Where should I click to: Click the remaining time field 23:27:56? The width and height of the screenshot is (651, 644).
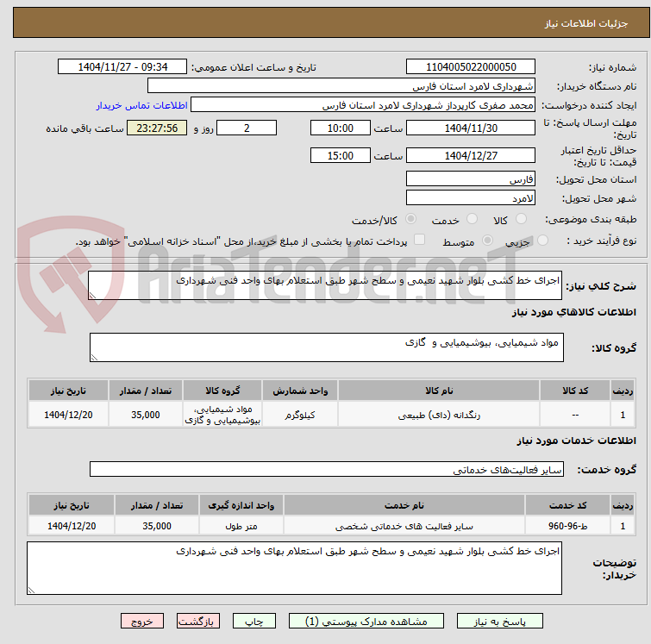pos(157,128)
